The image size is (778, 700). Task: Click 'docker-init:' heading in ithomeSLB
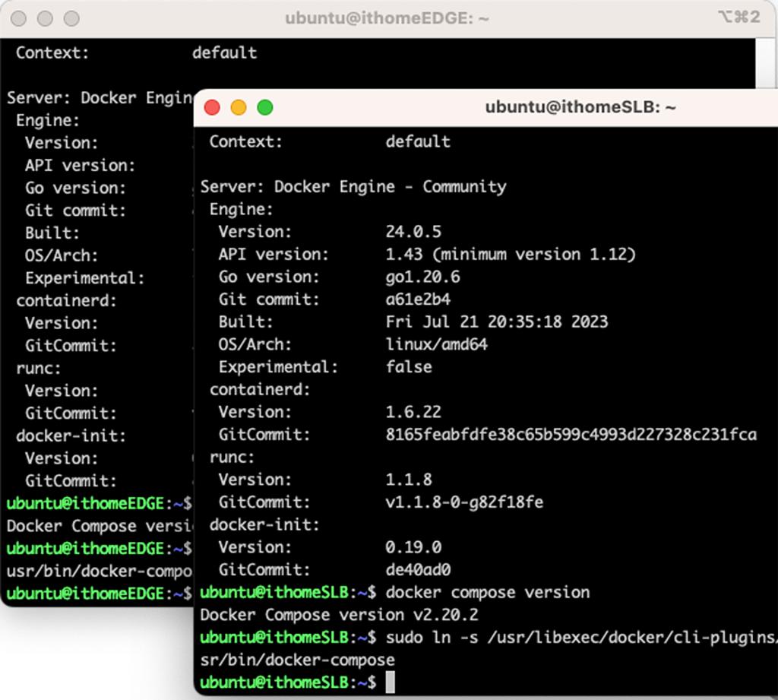264,524
